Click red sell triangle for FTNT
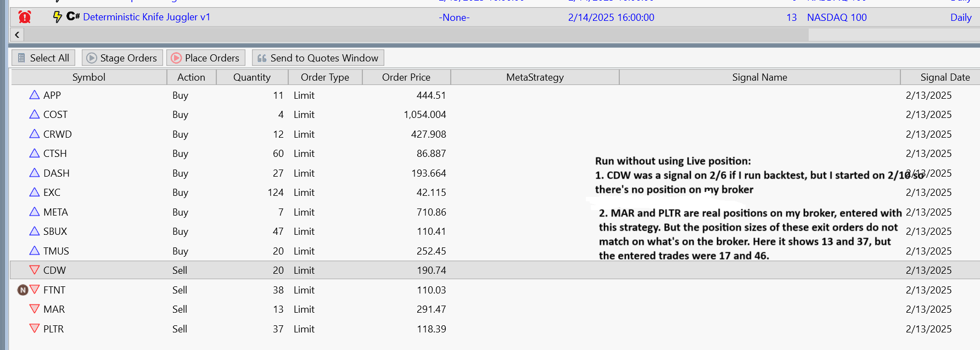This screenshot has width=980, height=350. tap(35, 290)
